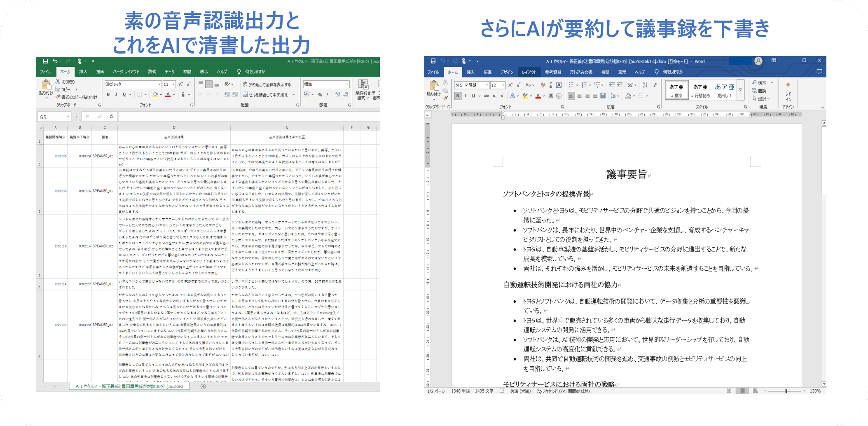
Task: Click the bullet list icon in Word's ribbon
Action: click(571, 85)
